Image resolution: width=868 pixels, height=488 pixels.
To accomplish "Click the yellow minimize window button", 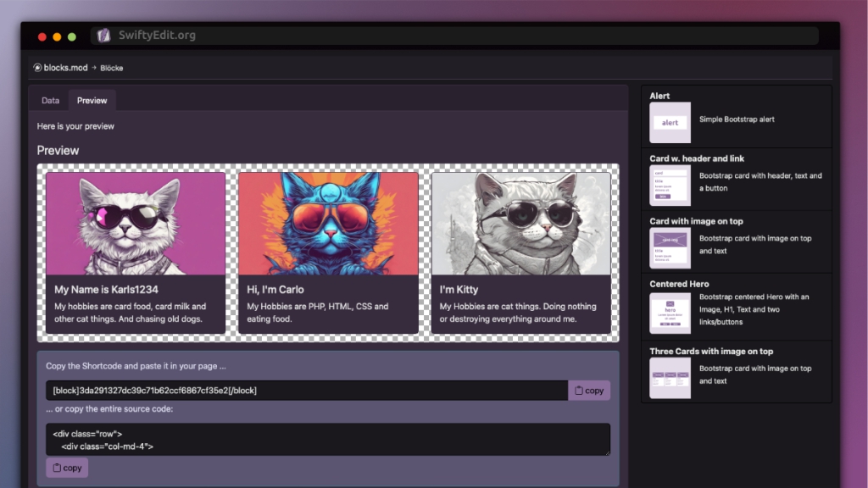I will (57, 37).
